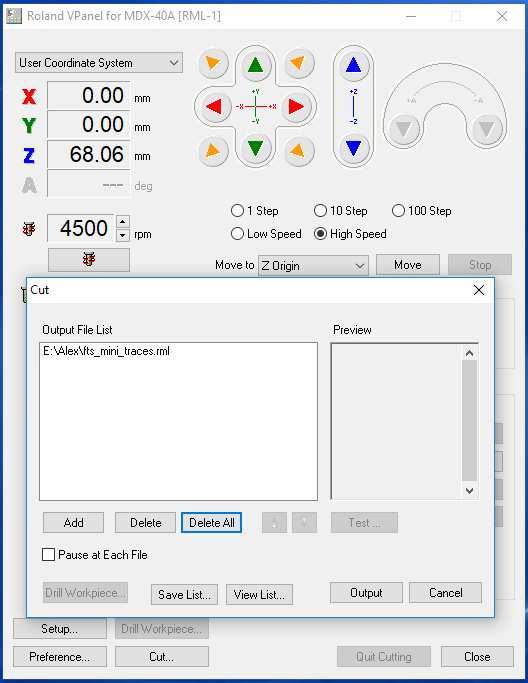
Task: Jog the spindle in +Y direction with green up arrow
Action: [x=255, y=66]
